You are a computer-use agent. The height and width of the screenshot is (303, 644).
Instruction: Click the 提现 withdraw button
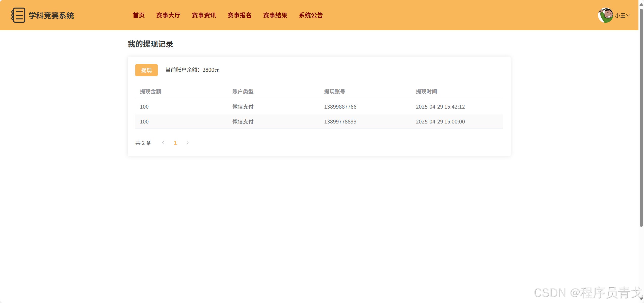coord(146,70)
